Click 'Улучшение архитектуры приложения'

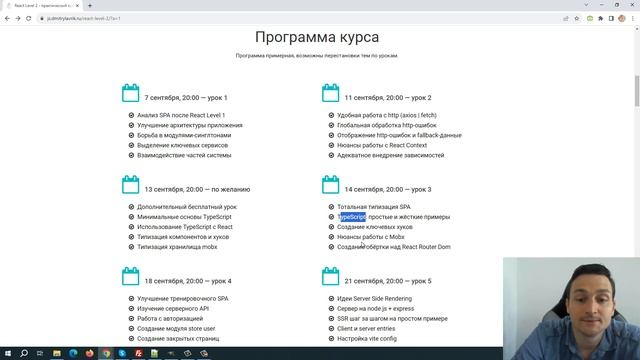(190, 125)
